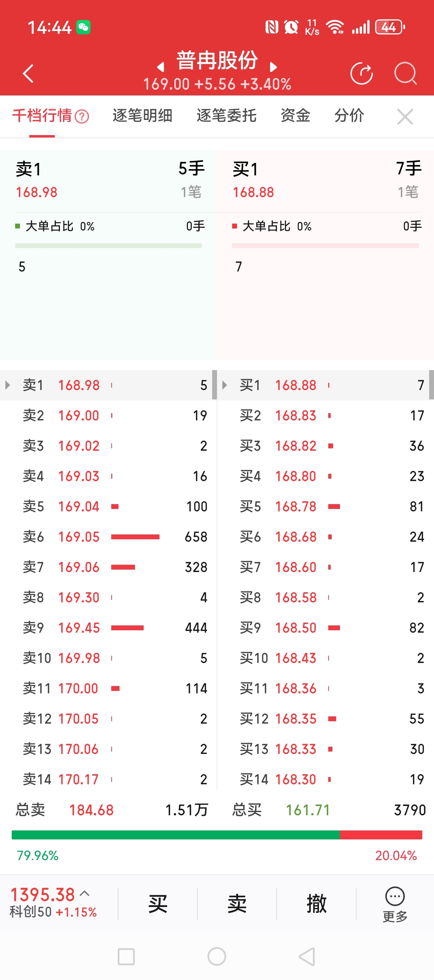Switch to 逐笔明细 tab

[142, 116]
